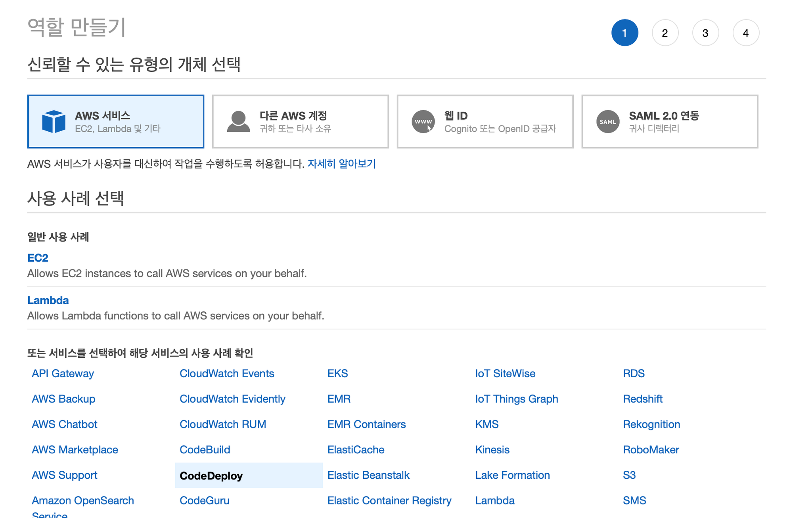Choose the AWS Marketplace service
Screen dimensions: 812x518
(x=75, y=450)
